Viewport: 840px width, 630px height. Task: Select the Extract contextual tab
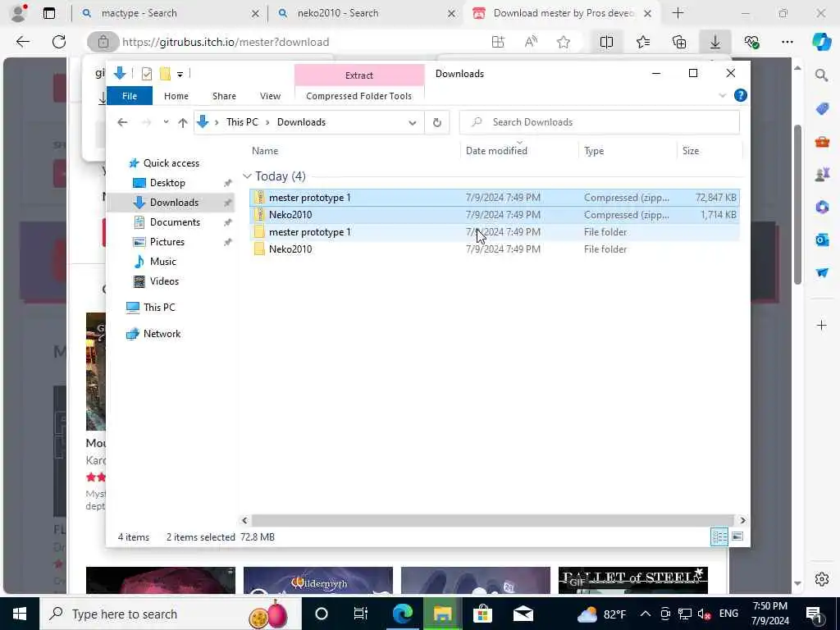(x=359, y=75)
